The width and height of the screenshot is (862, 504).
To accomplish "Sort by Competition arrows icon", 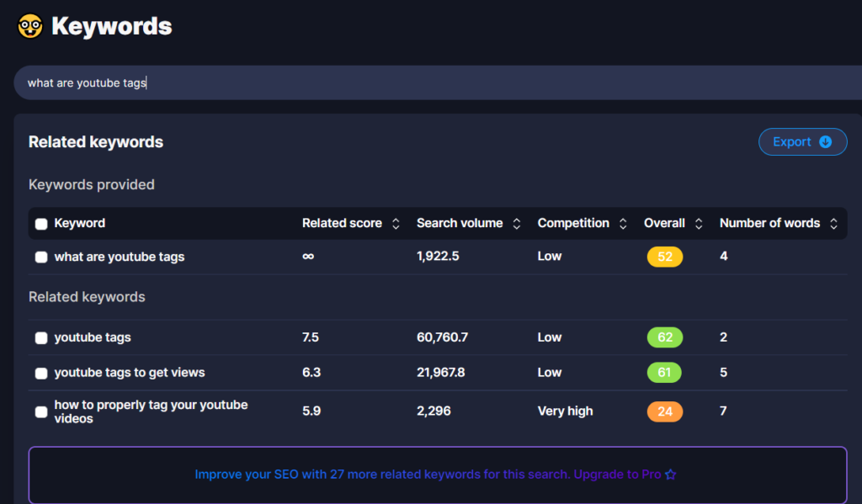I will tap(623, 224).
